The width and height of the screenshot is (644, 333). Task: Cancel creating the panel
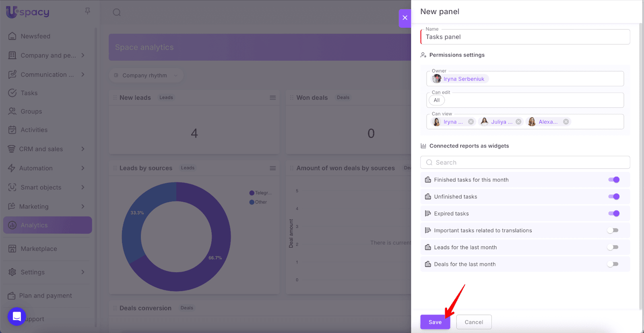point(474,322)
